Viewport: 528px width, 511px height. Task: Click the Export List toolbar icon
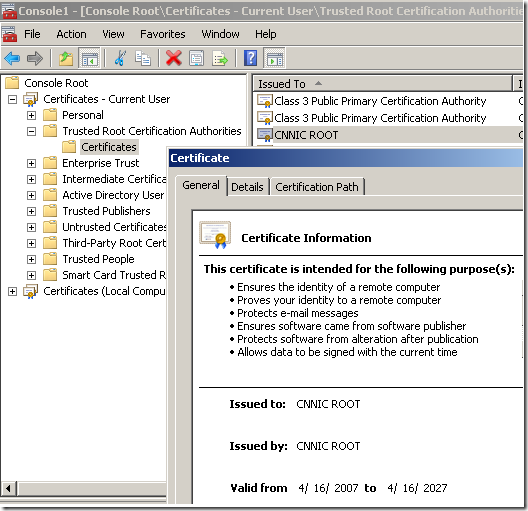click(x=220, y=59)
